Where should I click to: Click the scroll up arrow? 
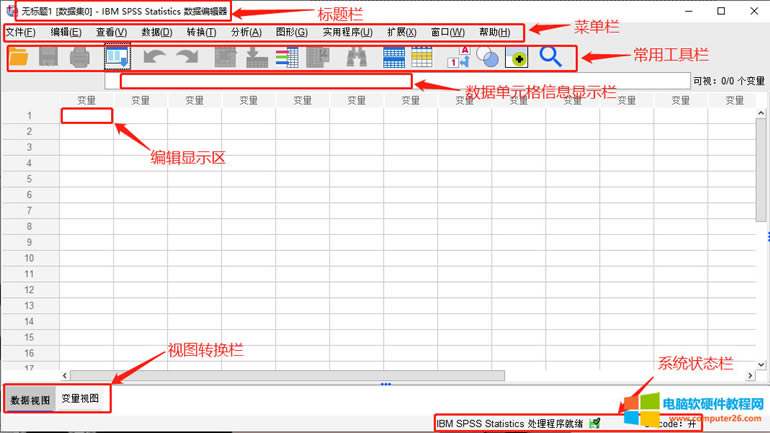click(x=761, y=113)
